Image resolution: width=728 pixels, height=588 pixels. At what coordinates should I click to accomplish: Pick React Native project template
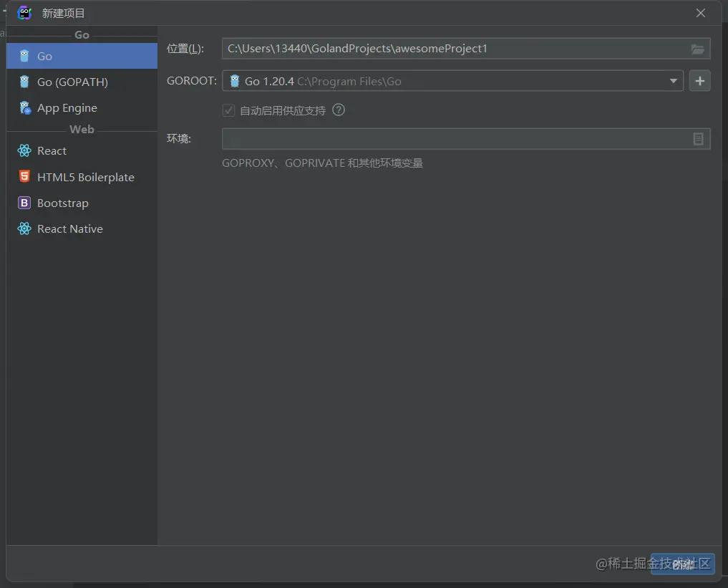click(82, 229)
